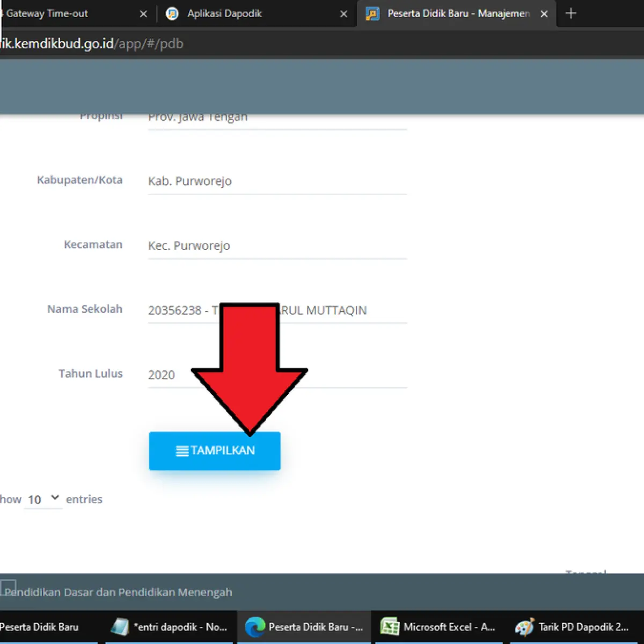Select the Kabupaten/Kota field Kab. Purworejo
This screenshot has width=644, height=644.
(277, 181)
